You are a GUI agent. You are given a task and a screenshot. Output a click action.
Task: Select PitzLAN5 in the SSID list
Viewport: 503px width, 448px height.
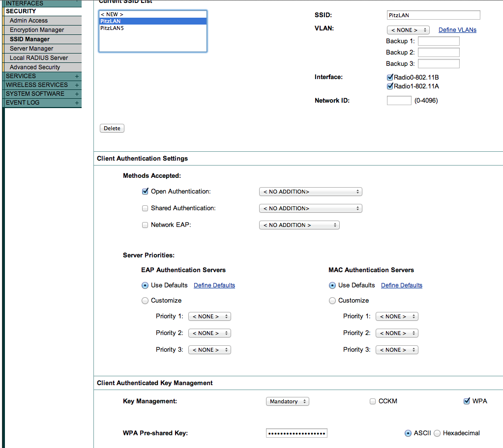153,28
